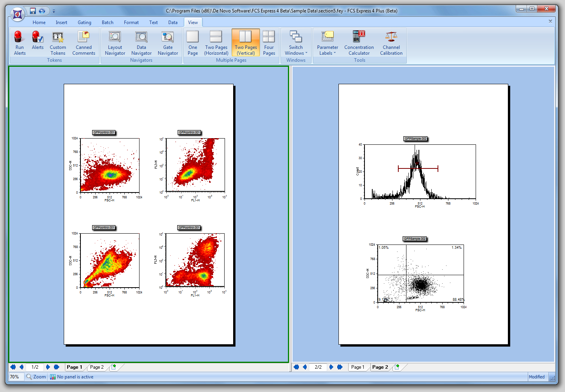Click the 1.34% quadrant statistic
This screenshot has height=392, width=565.
click(x=457, y=247)
